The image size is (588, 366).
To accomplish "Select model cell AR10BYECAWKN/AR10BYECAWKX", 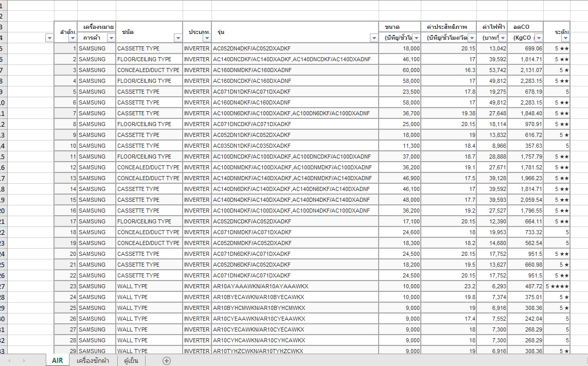I will point(295,298).
